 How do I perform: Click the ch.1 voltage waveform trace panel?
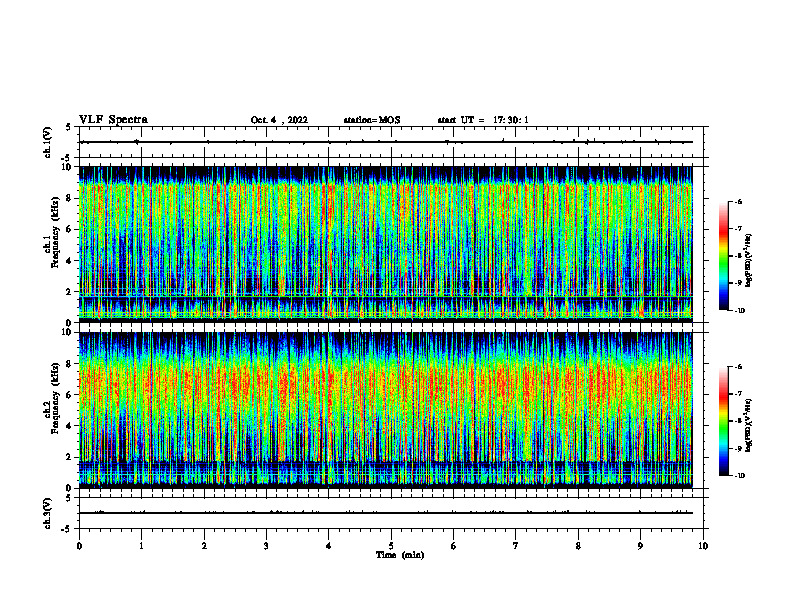tap(391, 142)
